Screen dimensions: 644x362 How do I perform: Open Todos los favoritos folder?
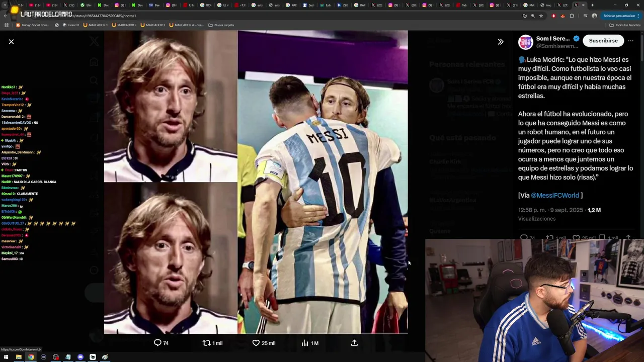click(625, 25)
